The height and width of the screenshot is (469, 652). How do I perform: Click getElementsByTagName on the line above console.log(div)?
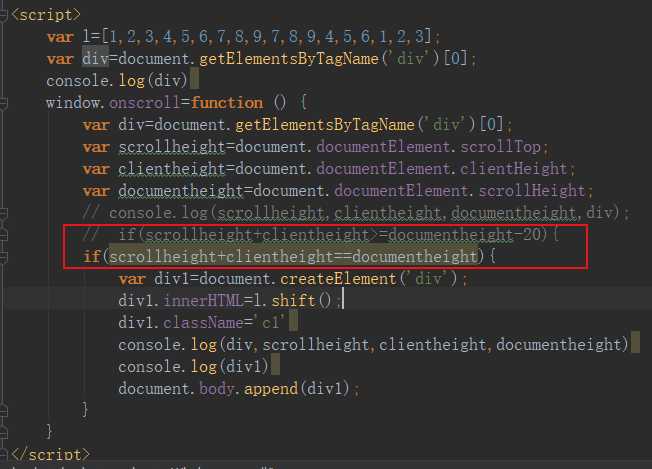tap(289, 59)
